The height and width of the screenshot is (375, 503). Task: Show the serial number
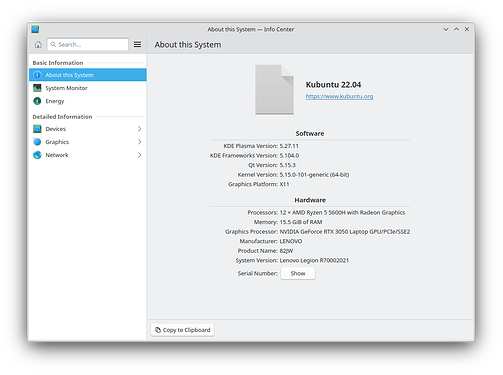(298, 273)
